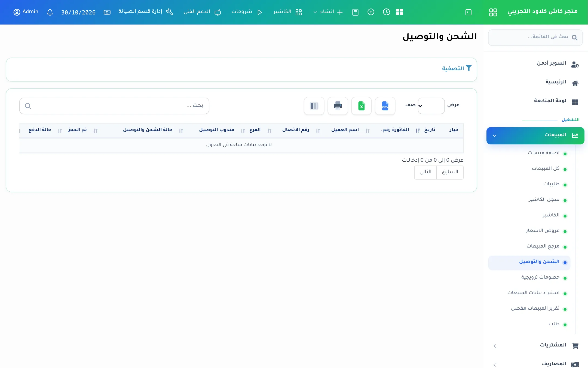The height and width of the screenshot is (368, 588).
Task: Collapse sidebar with arrow box icon
Action: 468,12
